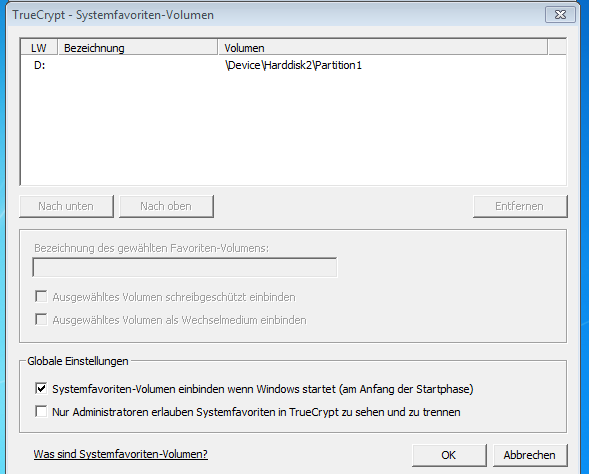Select the \Device\Harddisk2\Partition1 volume row
Viewport: 589px width, 474px height.
(x=293, y=65)
